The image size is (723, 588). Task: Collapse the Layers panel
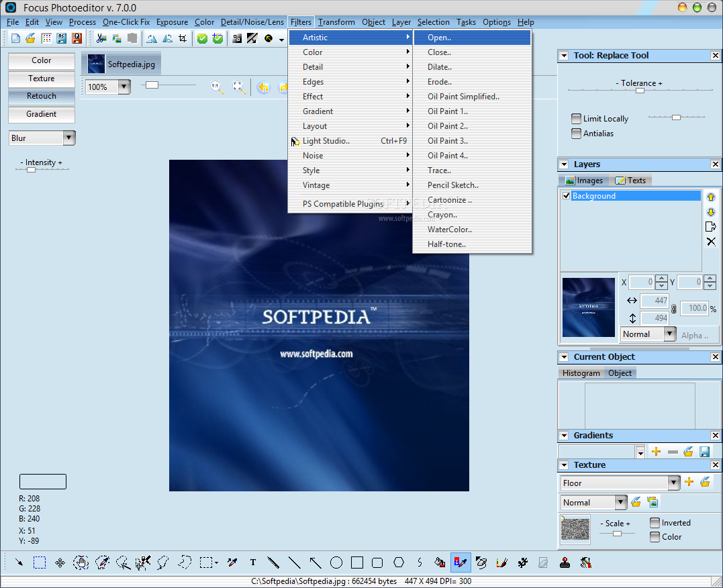point(564,164)
